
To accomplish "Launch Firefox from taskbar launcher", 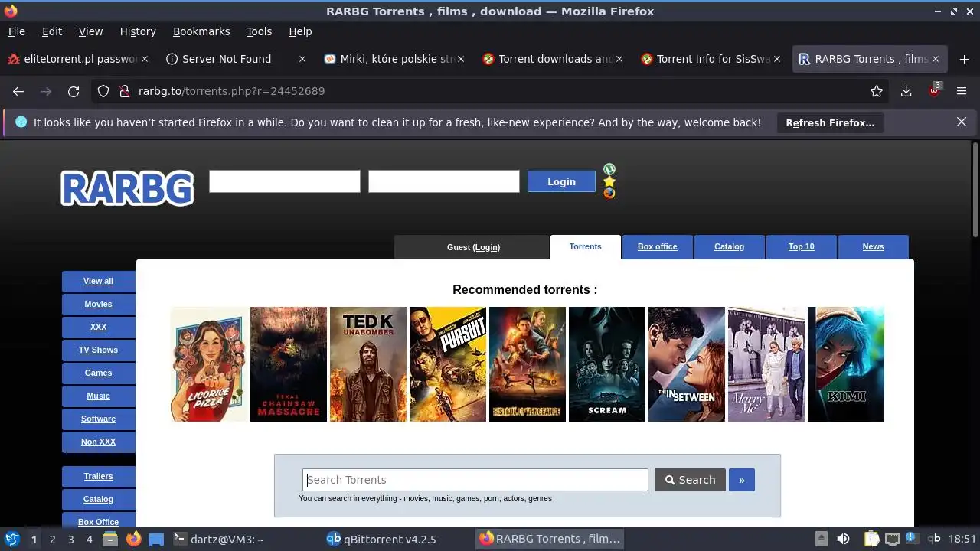I will [x=133, y=539].
